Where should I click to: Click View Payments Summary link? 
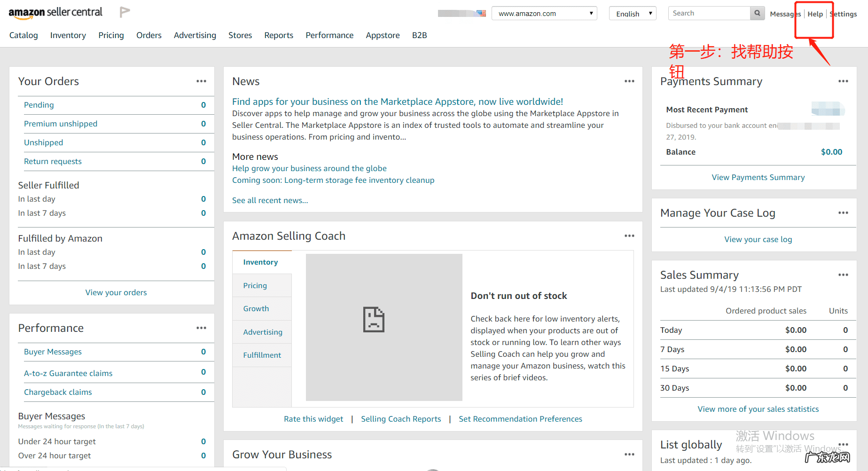click(x=758, y=177)
